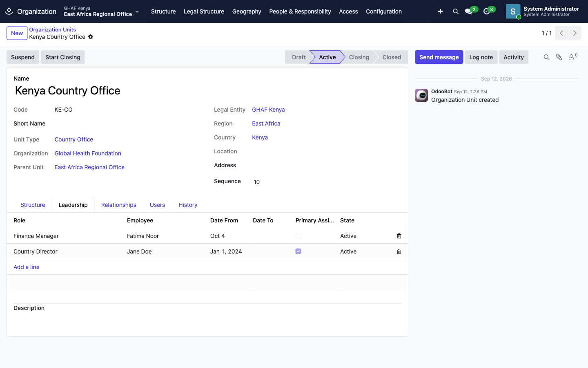Click the Activity button
The height and width of the screenshot is (368, 588).
(514, 57)
